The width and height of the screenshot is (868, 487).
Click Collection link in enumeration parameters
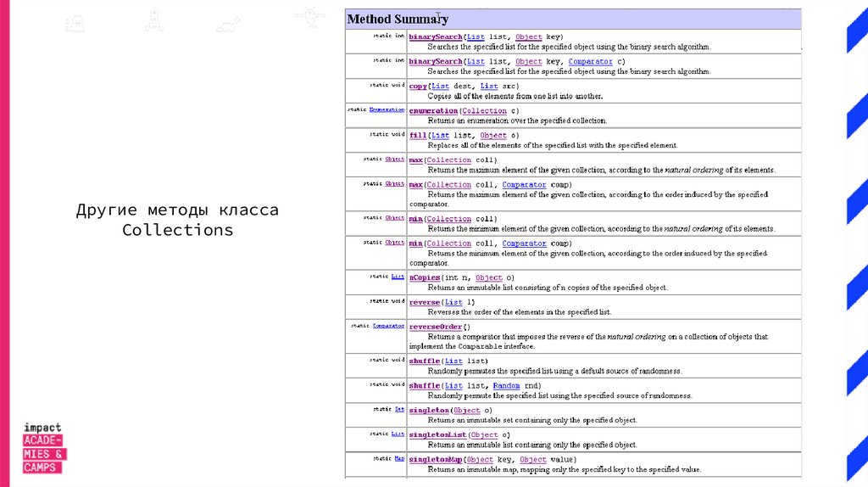pyautogui.click(x=484, y=111)
